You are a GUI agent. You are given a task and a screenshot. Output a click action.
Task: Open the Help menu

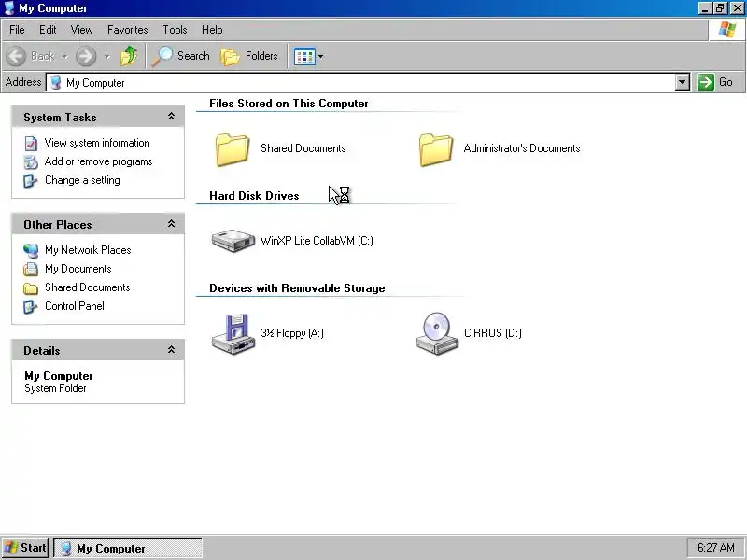click(212, 30)
